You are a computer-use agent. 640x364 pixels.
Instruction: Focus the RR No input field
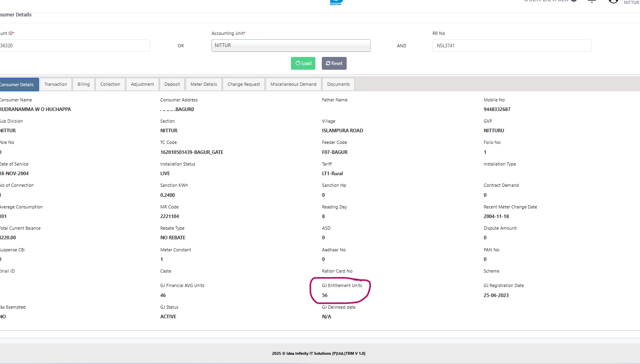[512, 46]
